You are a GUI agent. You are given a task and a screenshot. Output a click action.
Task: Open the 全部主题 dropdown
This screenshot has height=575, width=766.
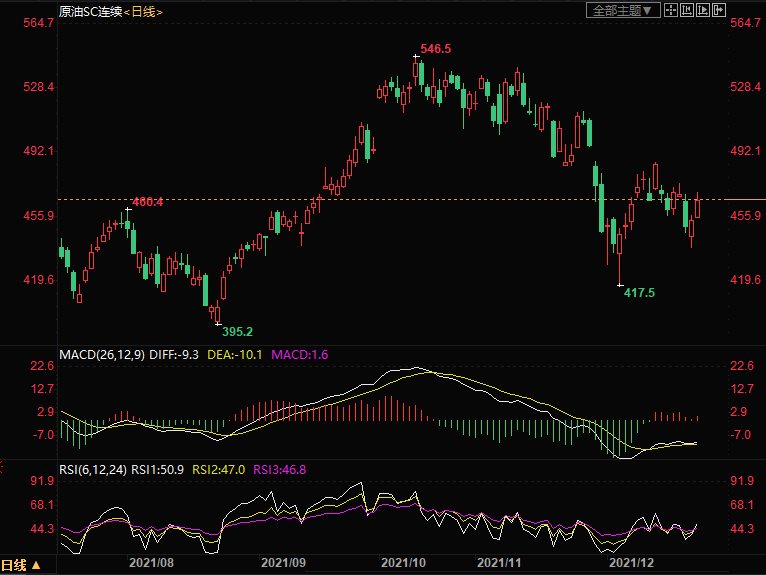click(622, 10)
